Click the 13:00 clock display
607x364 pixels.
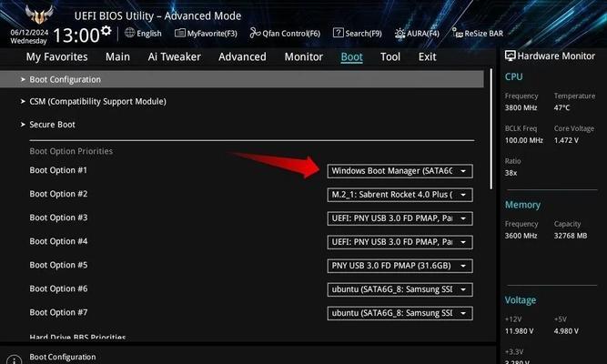click(76, 35)
